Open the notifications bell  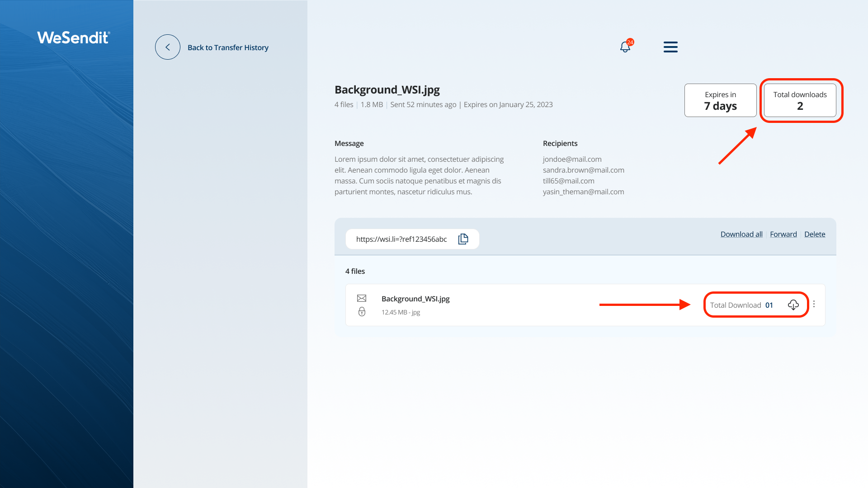[625, 47]
